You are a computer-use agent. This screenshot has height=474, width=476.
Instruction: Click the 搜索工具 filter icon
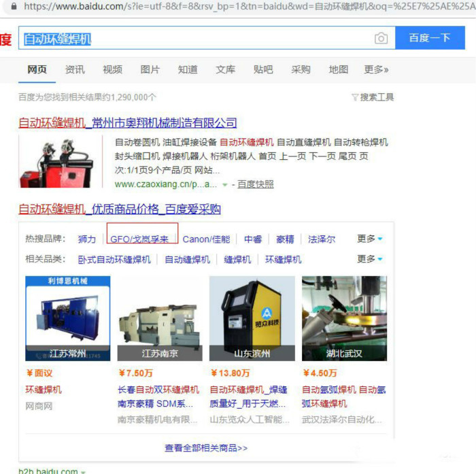(x=355, y=97)
